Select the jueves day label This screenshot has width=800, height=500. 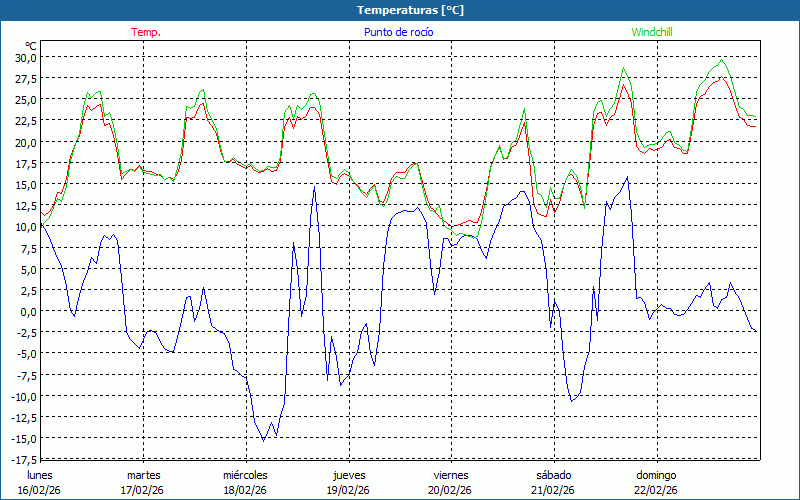click(348, 475)
